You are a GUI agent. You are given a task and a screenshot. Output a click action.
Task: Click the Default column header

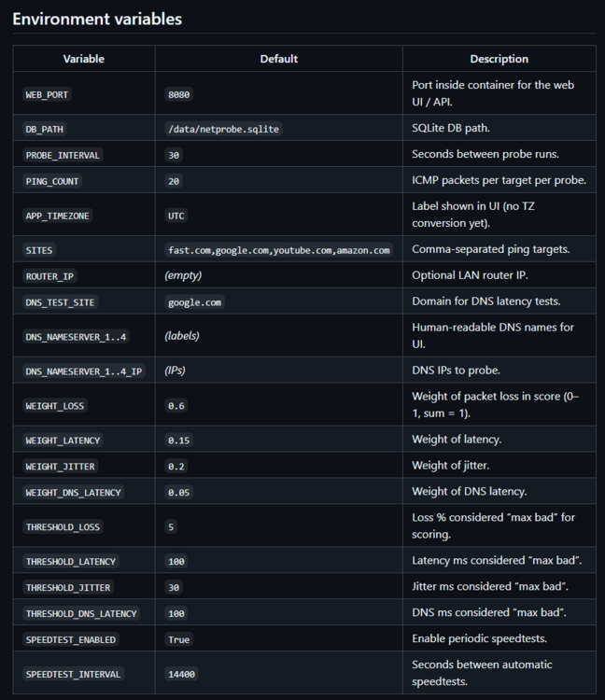pyautogui.click(x=278, y=59)
